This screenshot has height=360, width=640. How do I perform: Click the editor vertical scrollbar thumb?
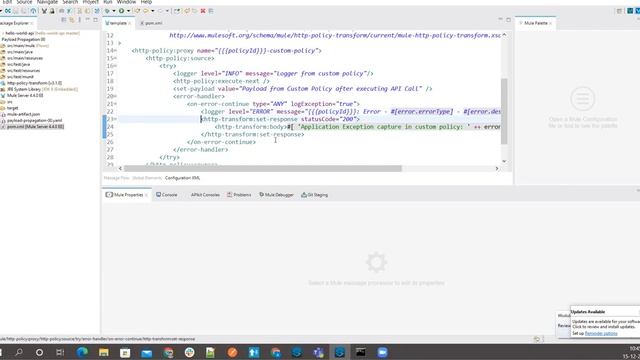pos(504,111)
